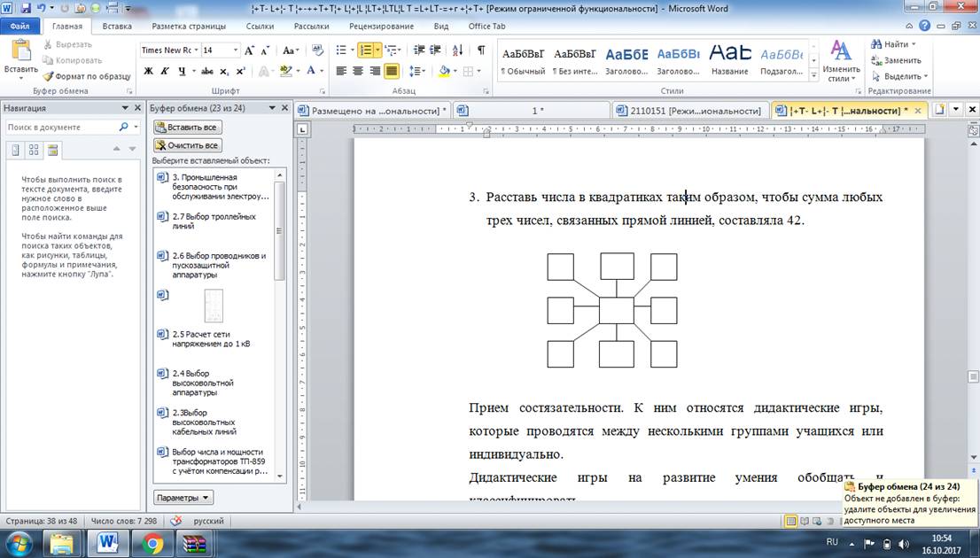Open the font size 14 dropdown
This screenshot has height=558, width=980.
221,50
